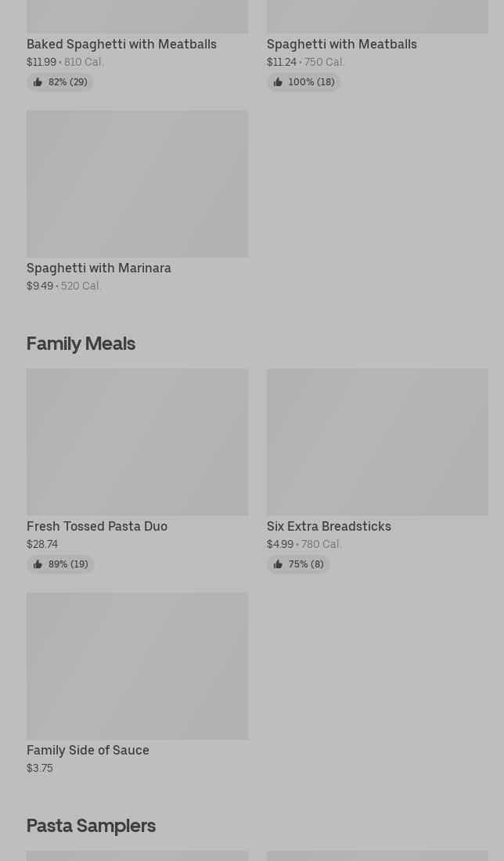This screenshot has height=861, width=504.
Task: Open the Fresh Tossed Pasta Duo image
Action: (137, 442)
